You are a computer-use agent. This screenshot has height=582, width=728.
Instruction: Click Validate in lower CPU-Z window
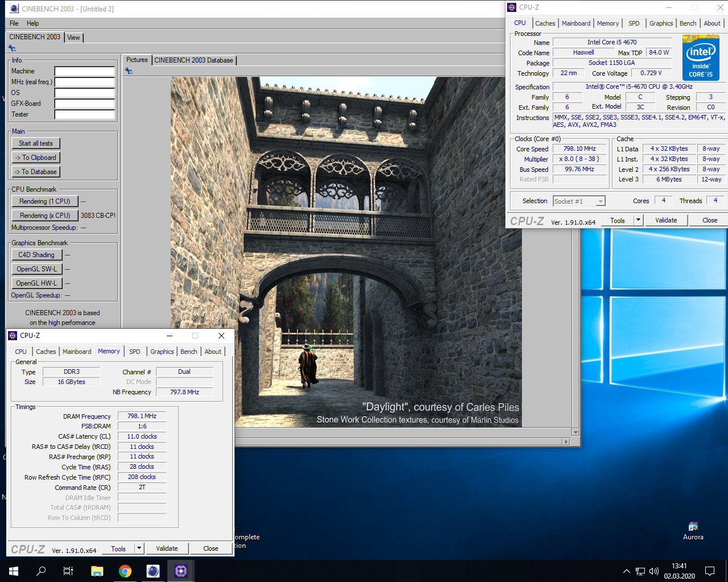click(x=167, y=548)
